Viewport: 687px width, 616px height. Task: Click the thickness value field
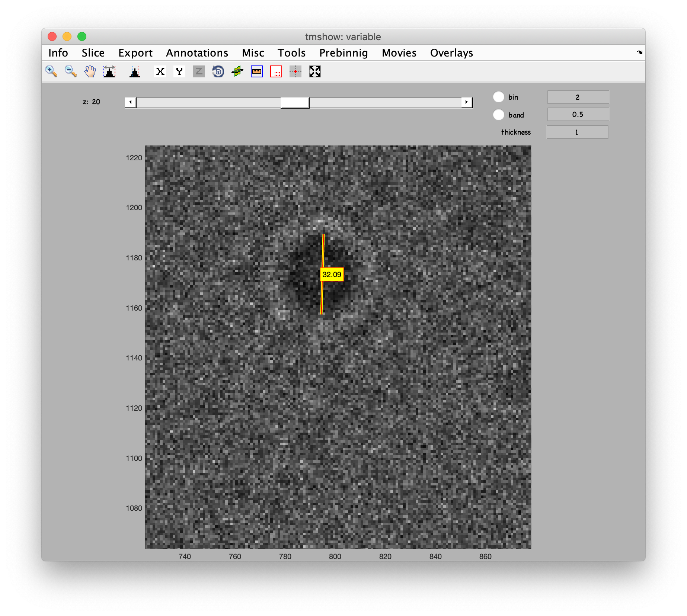click(577, 132)
